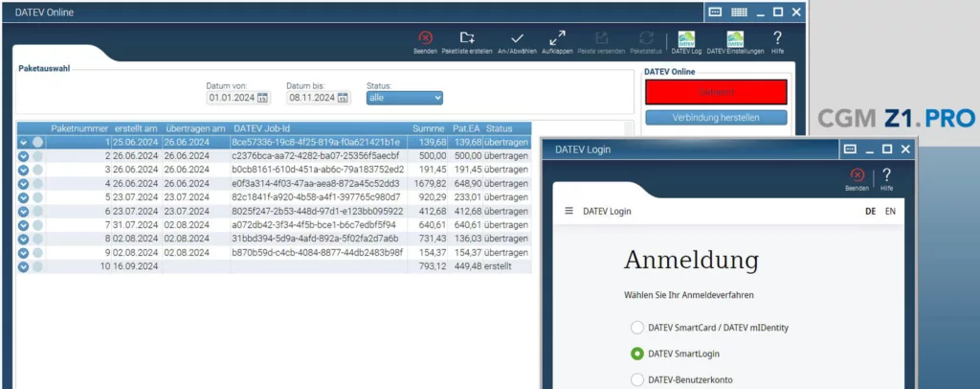Click date 16.09.2024 in erstellt am column
This screenshot has height=389, width=980.
(x=137, y=266)
